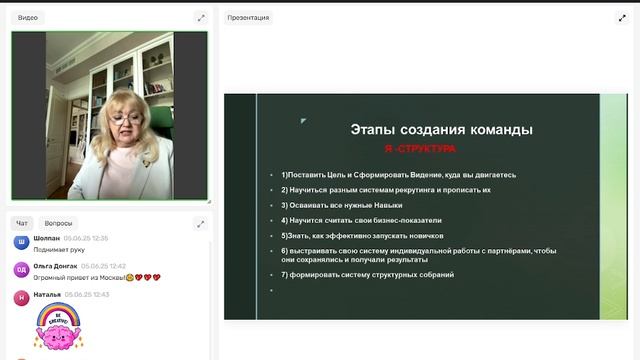This screenshot has height=360, width=640.
Task: Click slide item '5)Знать, как эффективно запускать новичков'
Action: (x=362, y=236)
